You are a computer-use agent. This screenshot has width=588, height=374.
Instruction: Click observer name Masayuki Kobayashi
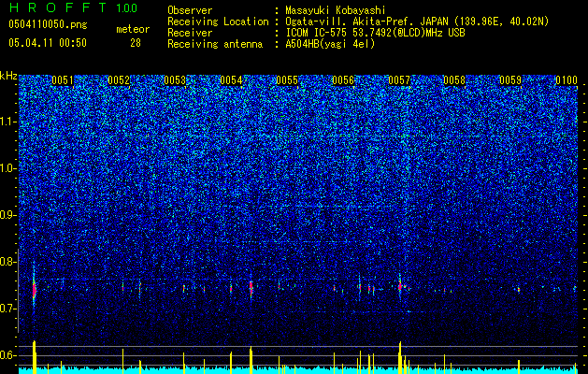335,10
